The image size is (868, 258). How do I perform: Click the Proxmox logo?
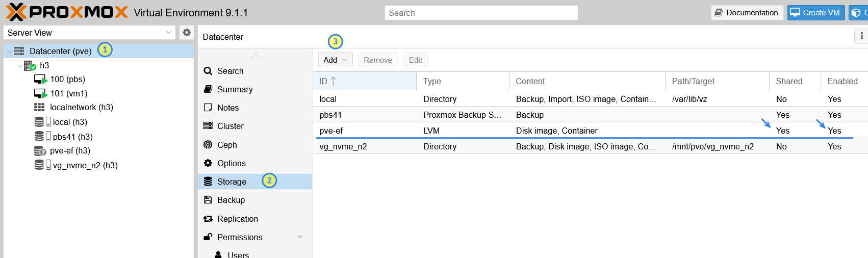67,12
